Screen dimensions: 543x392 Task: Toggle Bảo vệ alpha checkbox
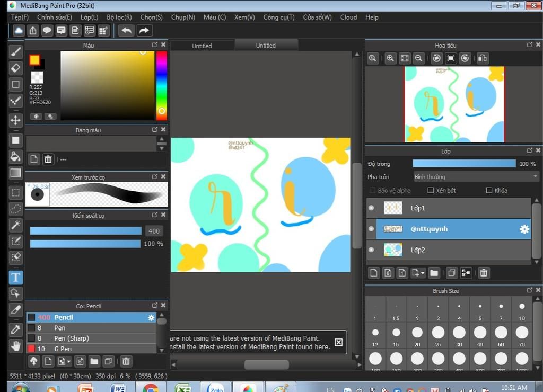pos(373,190)
